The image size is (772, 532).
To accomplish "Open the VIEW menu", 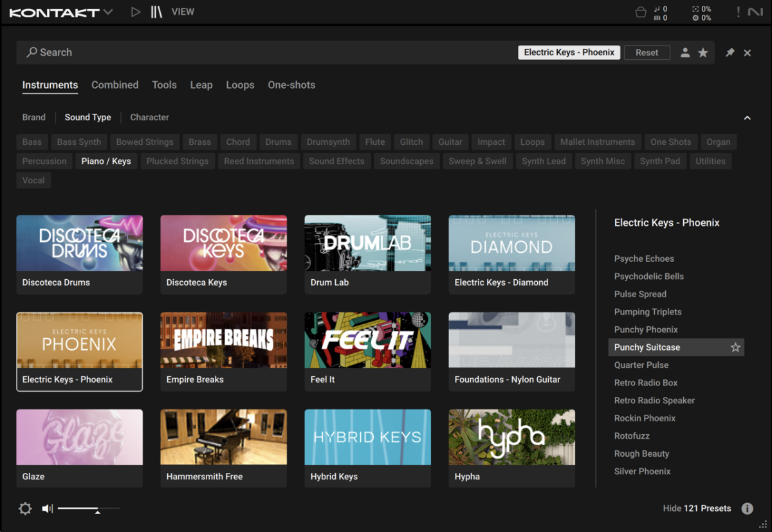I will click(183, 12).
